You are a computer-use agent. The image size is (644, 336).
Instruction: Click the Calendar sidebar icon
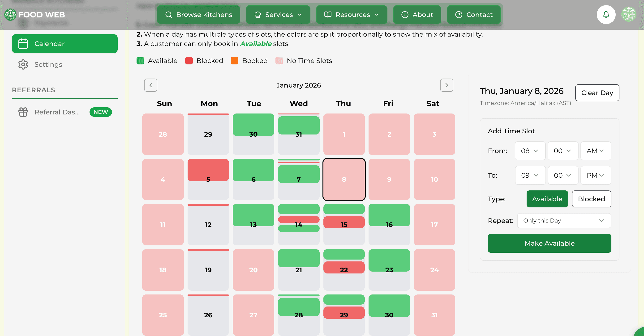(23, 44)
